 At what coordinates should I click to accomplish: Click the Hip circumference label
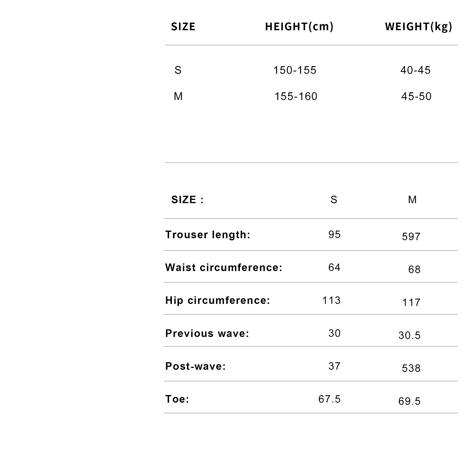click(x=218, y=301)
